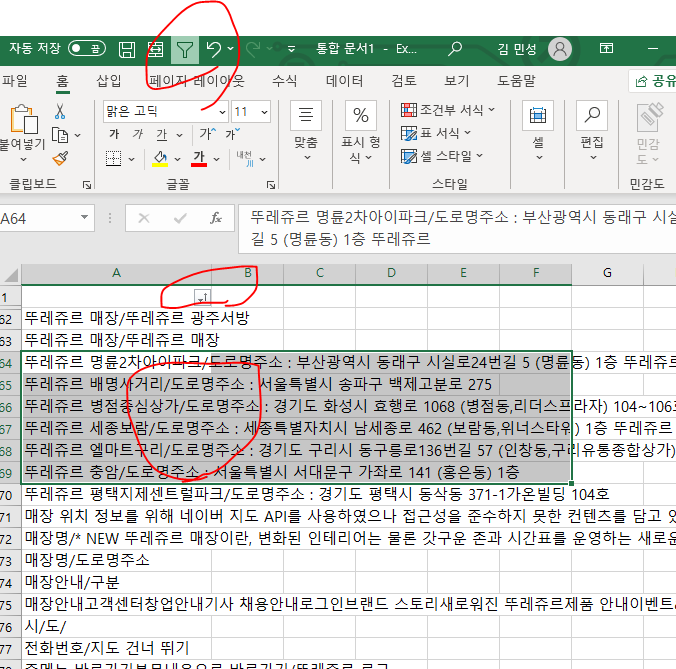Click into the formula bar text
The image size is (676, 669).
click(x=457, y=228)
